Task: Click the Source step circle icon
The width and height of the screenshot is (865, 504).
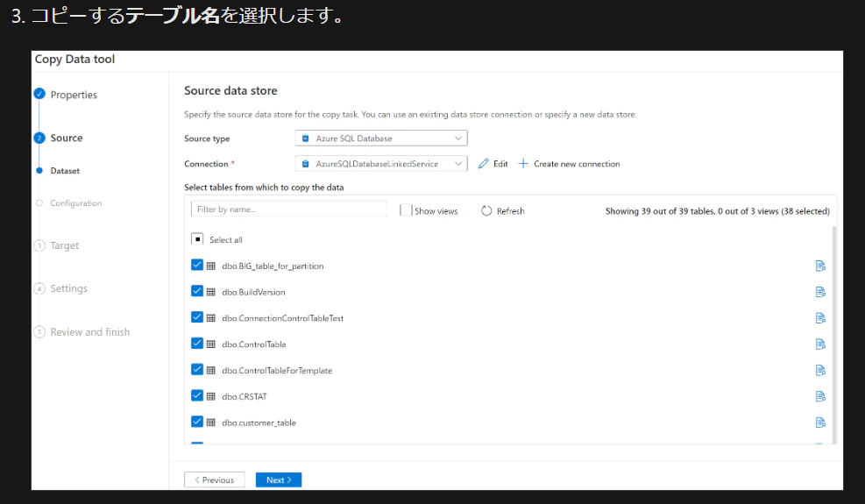Action: click(x=39, y=138)
